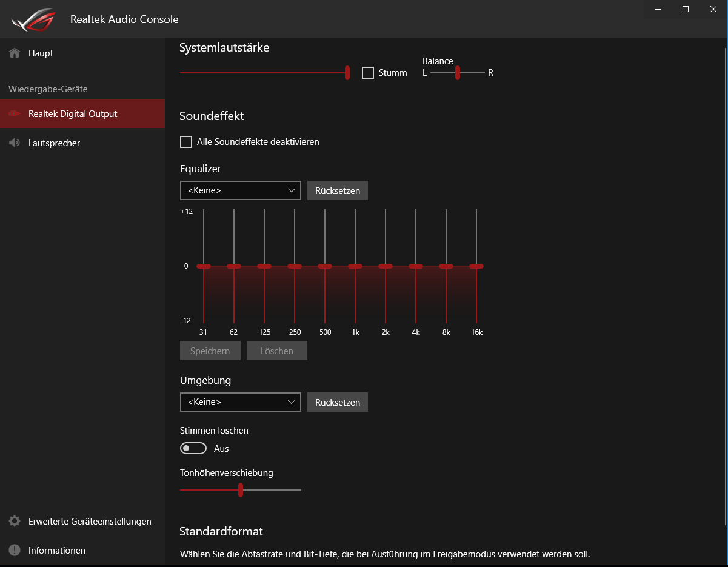Image resolution: width=728 pixels, height=567 pixels.
Task: Click the vertical scrollbar on the right
Action: point(725,286)
